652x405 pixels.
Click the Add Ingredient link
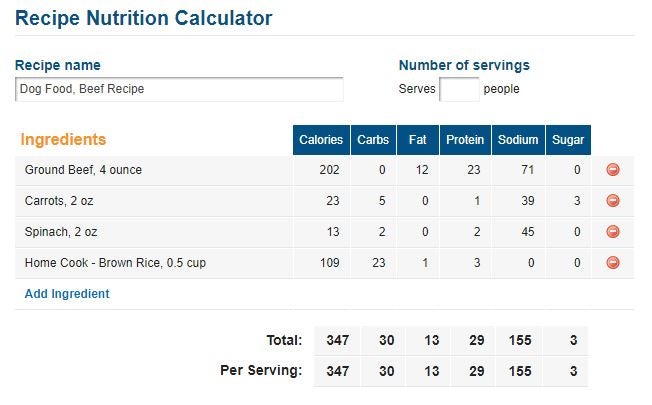coord(67,294)
